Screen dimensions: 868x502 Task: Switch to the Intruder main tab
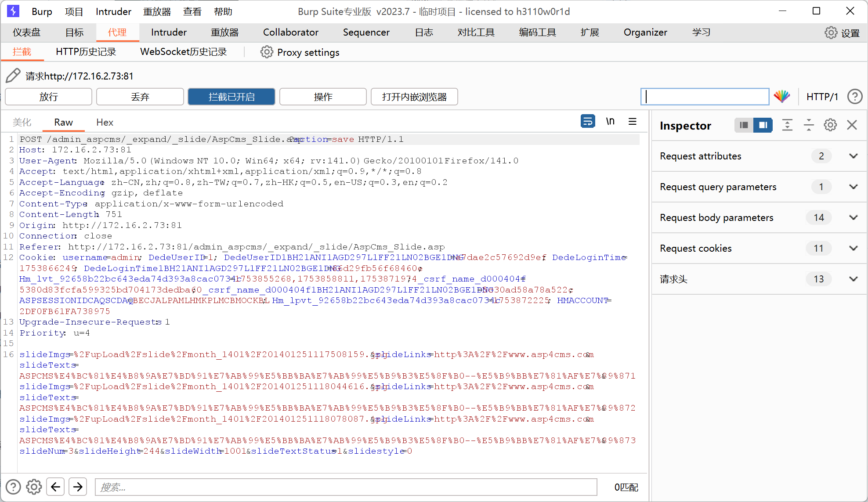point(169,33)
